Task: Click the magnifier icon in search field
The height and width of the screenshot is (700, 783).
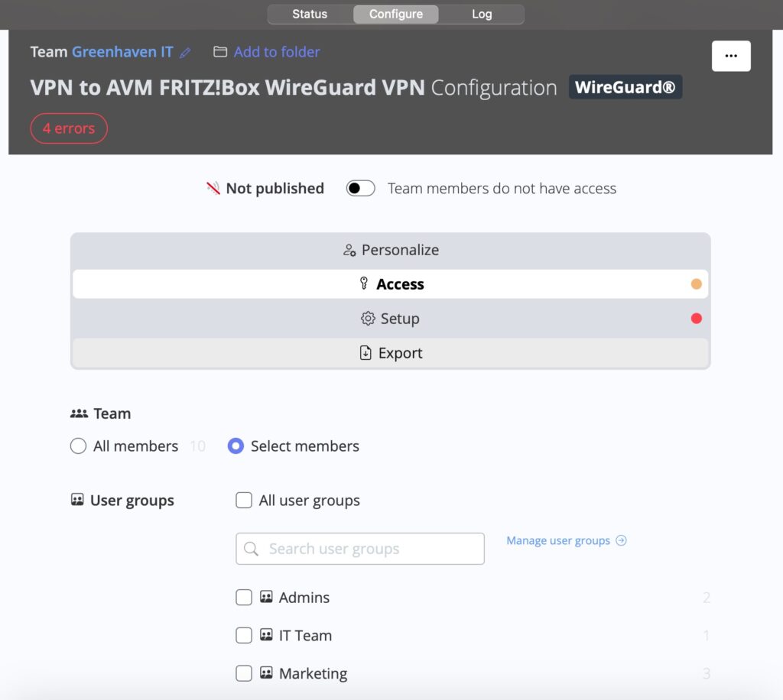Action: pyautogui.click(x=251, y=549)
